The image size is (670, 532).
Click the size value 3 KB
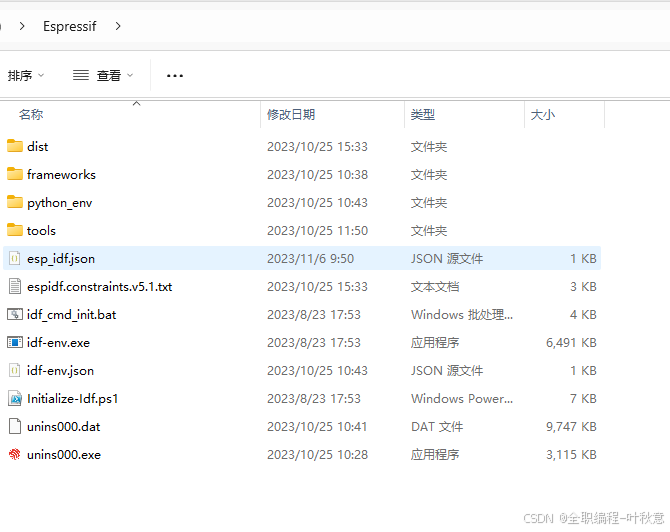coord(583,287)
